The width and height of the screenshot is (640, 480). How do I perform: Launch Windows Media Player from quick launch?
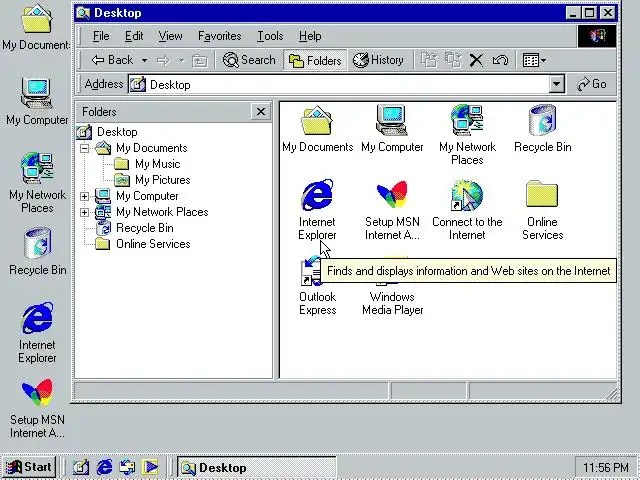pos(150,467)
